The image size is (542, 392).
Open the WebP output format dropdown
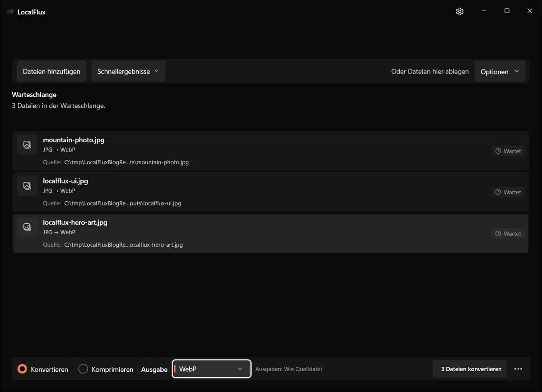tap(211, 369)
